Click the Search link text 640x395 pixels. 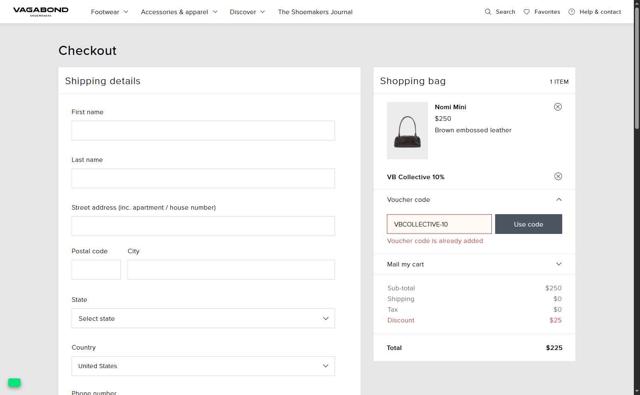505,12
